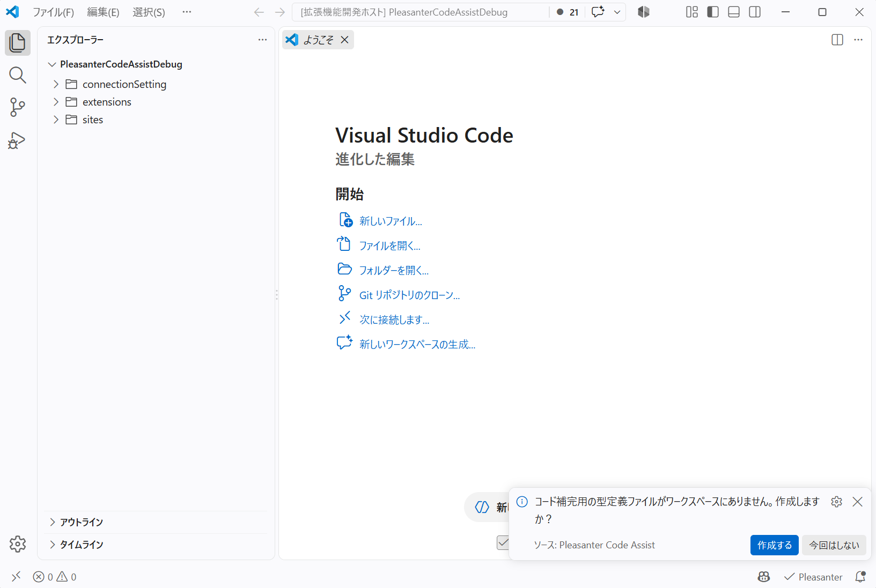Screen dimensions: 876x588
Task: Click the extension icon beside chat dropdown
Action: tap(644, 12)
